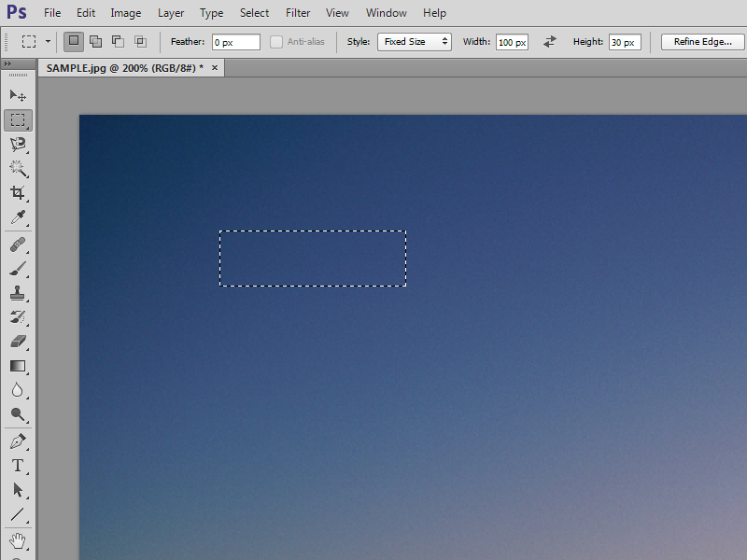
Task: Switch to the SAMPLE.jpg document tab
Action: coord(125,68)
